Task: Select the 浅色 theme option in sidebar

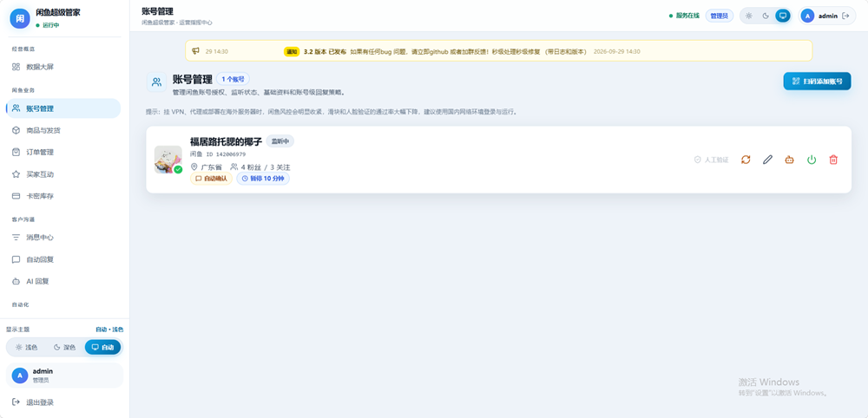Action: [26, 347]
